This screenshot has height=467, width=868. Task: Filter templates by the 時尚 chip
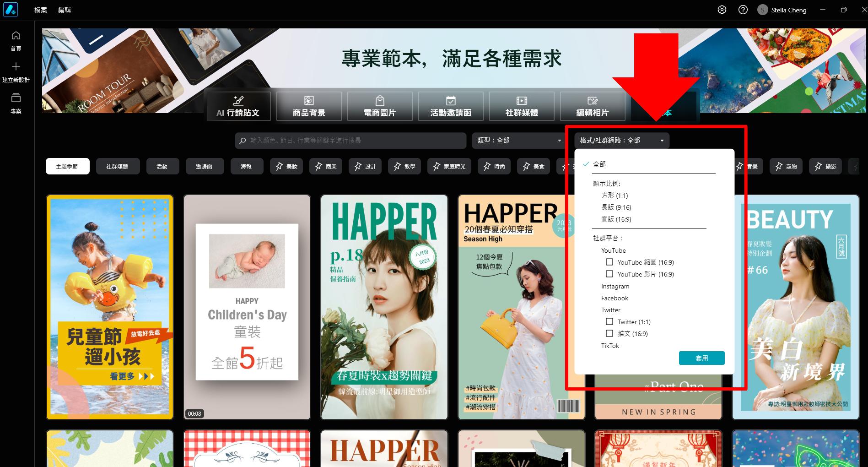[494, 166]
